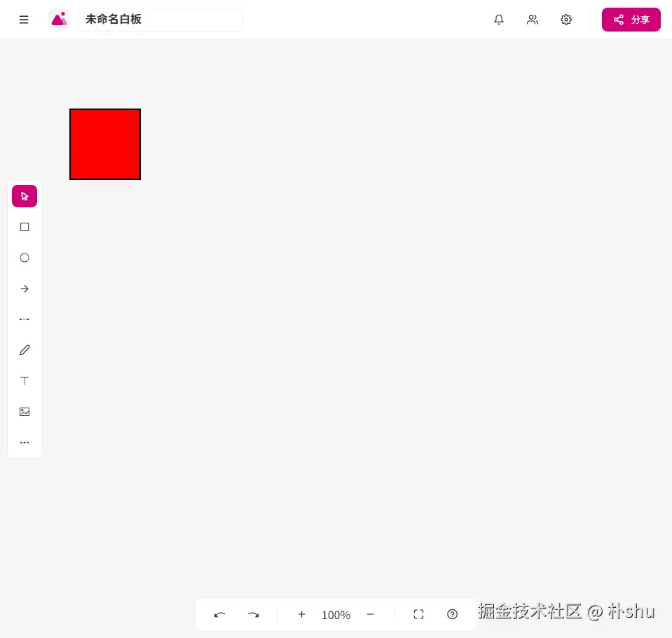Viewport: 672px width, 638px height.
Task: Open the more tools menu
Action: point(25,443)
